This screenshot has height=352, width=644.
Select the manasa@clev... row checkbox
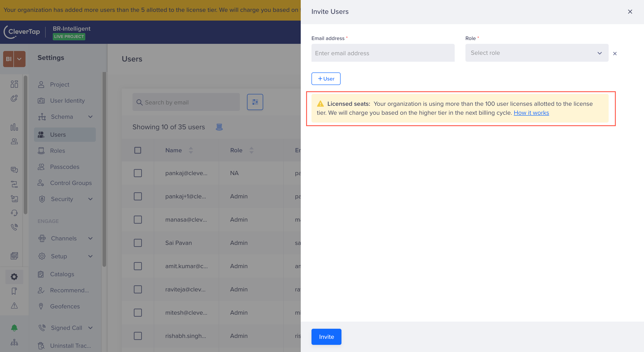(x=137, y=220)
